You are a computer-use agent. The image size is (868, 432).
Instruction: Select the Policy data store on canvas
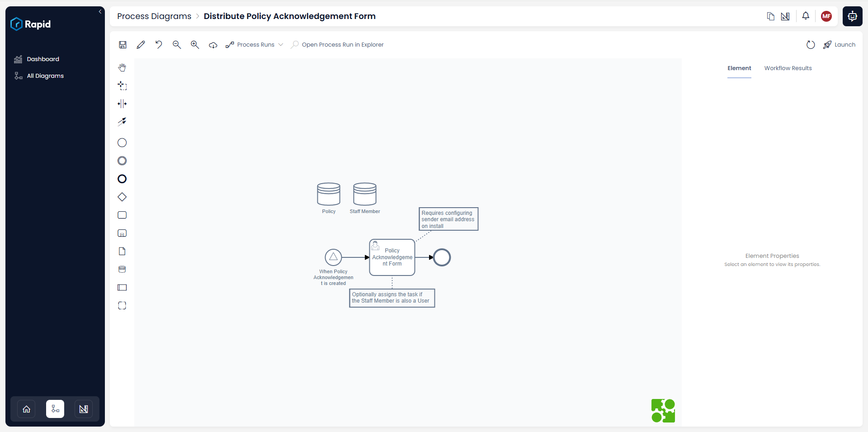pos(329,194)
